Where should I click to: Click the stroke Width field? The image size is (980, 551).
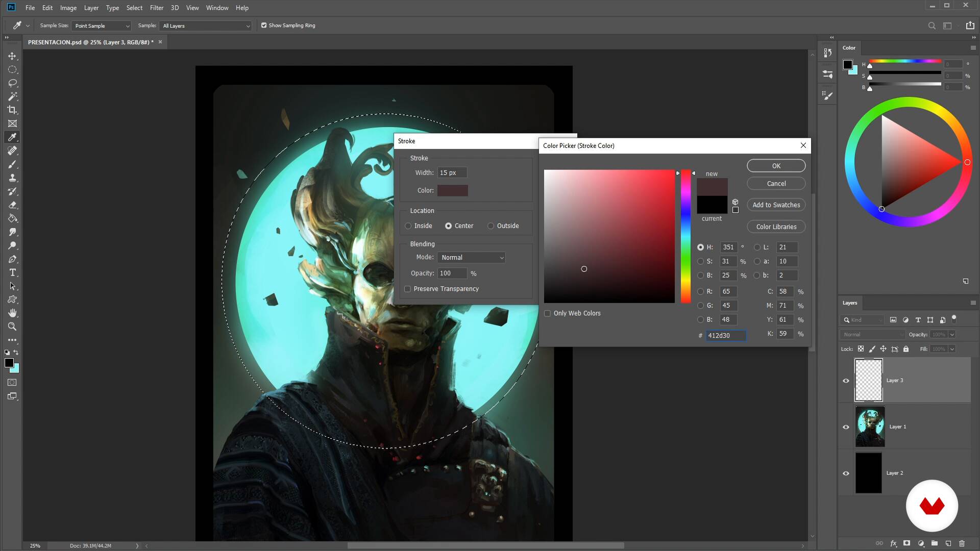pos(452,172)
